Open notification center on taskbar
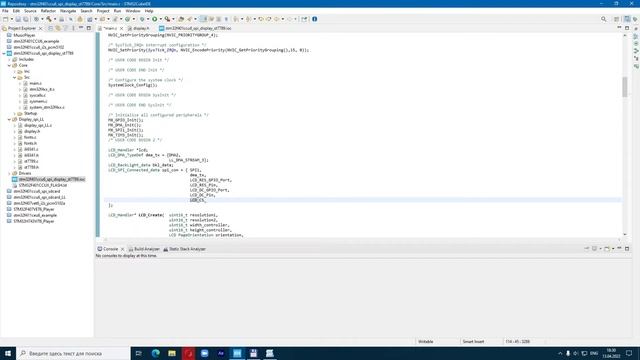 pos(629,353)
